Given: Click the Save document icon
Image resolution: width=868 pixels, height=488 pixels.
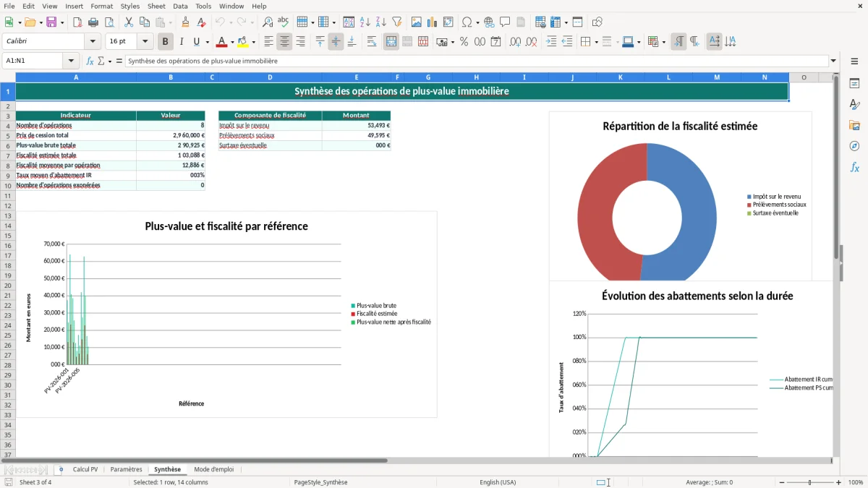Looking at the screenshot, I should pos(51,22).
